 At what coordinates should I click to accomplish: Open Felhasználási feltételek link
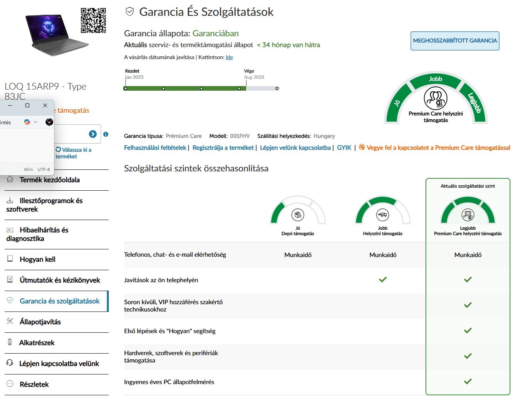155,148
